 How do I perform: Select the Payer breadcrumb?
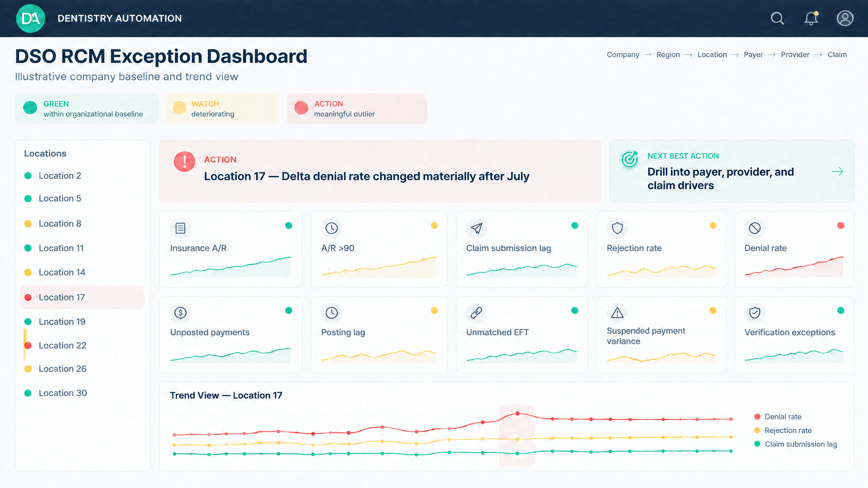(x=753, y=55)
